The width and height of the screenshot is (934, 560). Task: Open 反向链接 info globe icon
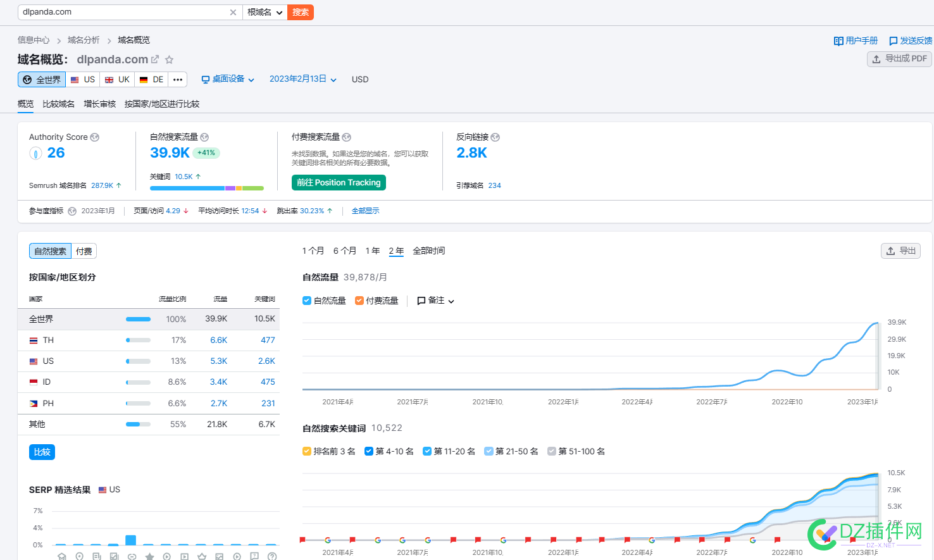[495, 137]
